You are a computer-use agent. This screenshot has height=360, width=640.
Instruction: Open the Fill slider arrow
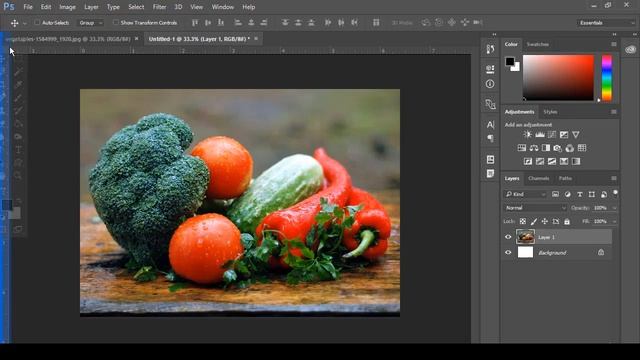coord(614,222)
